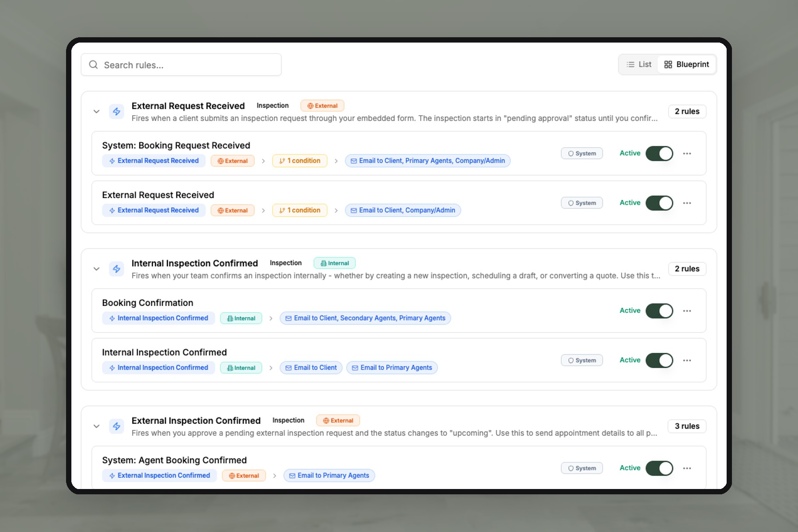Click the System badge on Agent Booking Confirmed rule
The image size is (798, 532).
click(x=582, y=468)
